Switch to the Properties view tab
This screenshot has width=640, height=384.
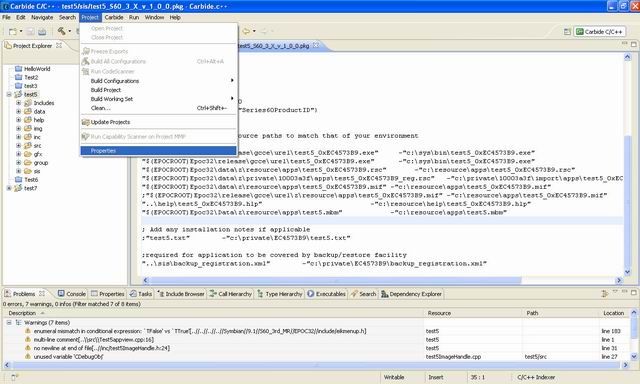tap(107, 294)
